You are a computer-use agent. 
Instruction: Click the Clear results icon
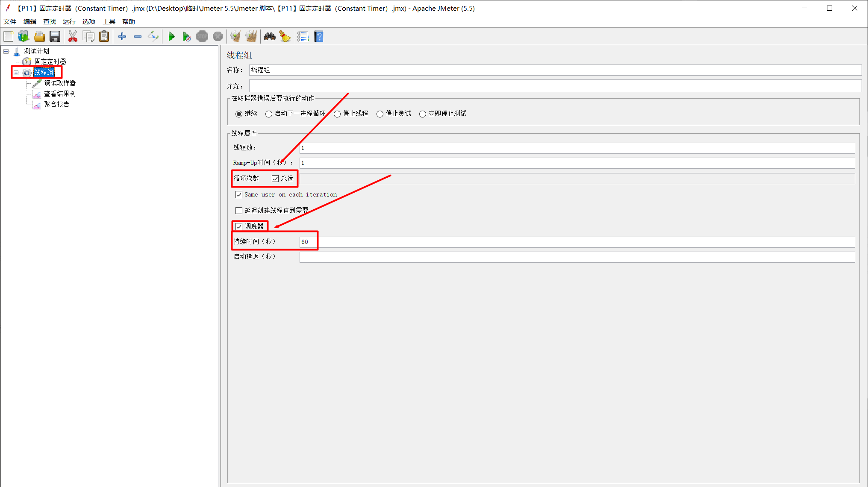pos(235,37)
